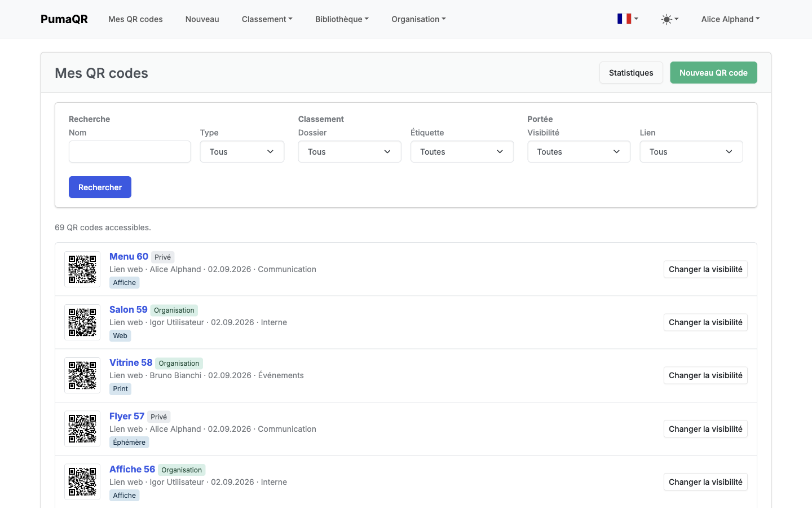The height and width of the screenshot is (508, 812).
Task: Click the Affiche tag under Menu 60
Action: tap(125, 283)
